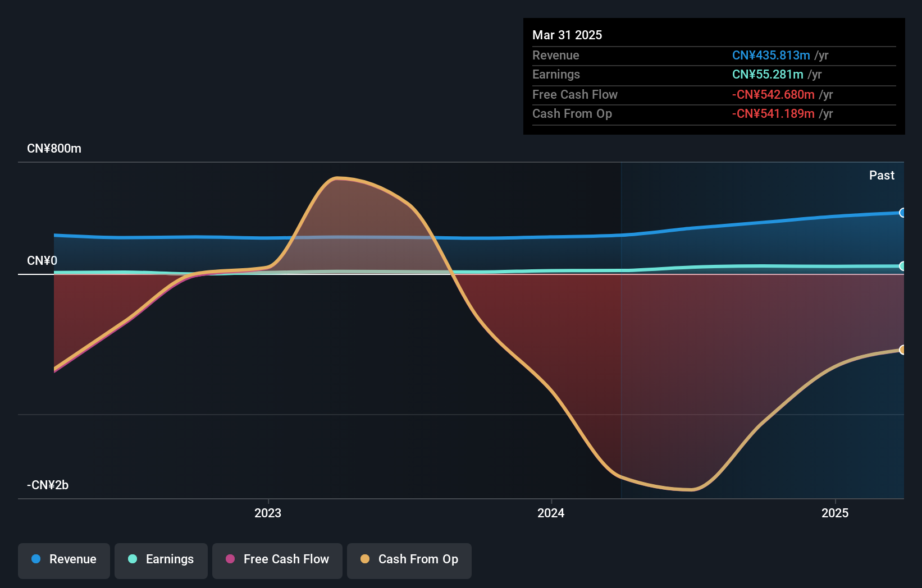Click the Cash From Op endpoint marker
The image size is (922, 588).
click(x=903, y=350)
